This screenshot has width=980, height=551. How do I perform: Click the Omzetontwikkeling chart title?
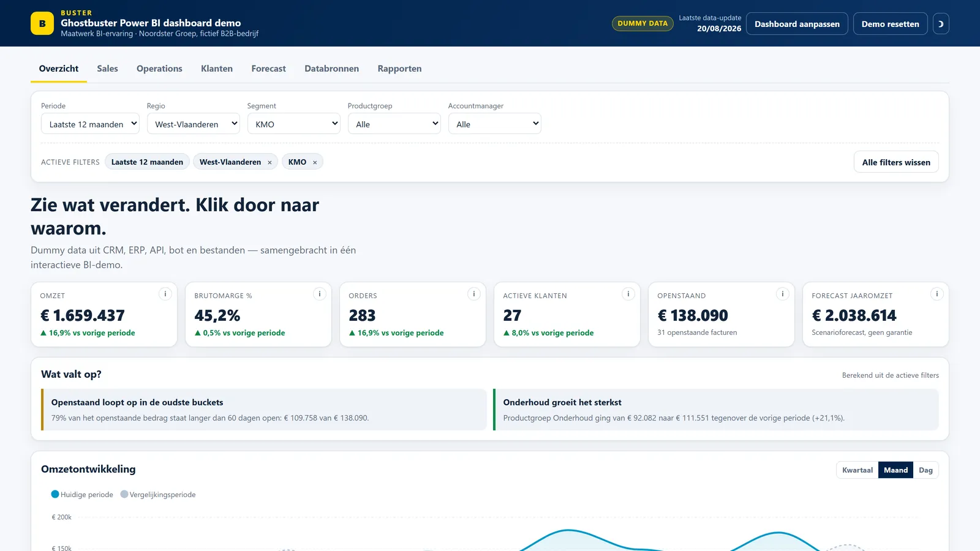click(88, 469)
